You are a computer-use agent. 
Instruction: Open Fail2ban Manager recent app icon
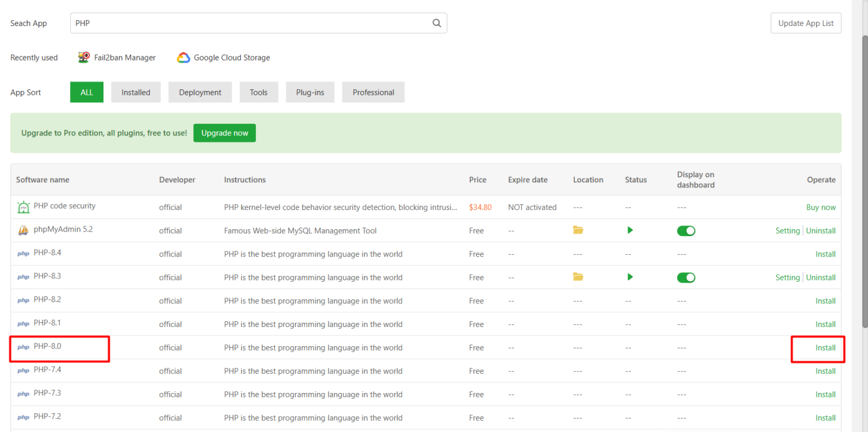(84, 57)
